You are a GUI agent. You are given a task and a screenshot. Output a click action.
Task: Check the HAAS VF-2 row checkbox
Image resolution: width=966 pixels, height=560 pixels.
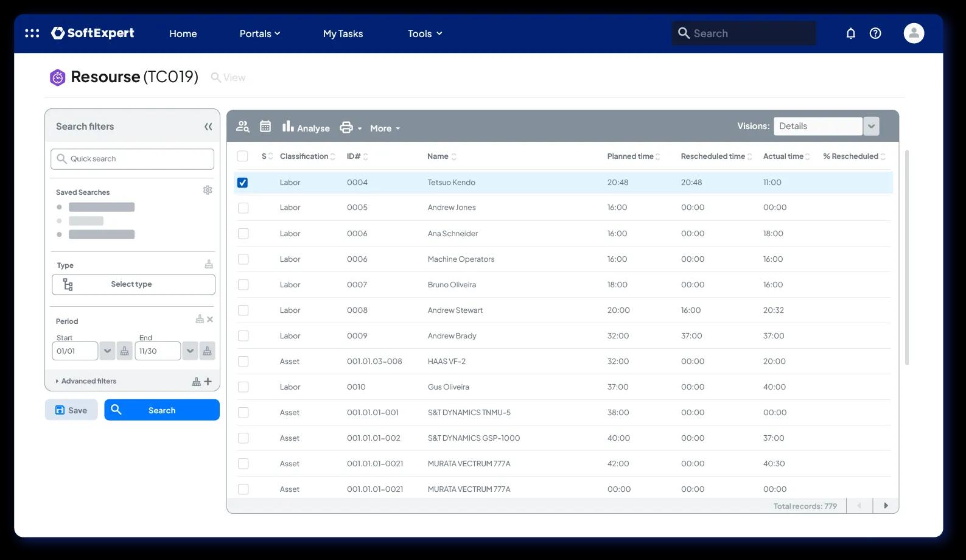[x=243, y=362]
